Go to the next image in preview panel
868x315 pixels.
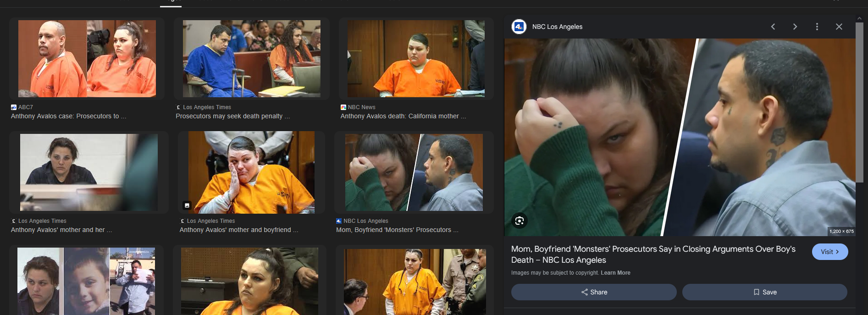795,27
